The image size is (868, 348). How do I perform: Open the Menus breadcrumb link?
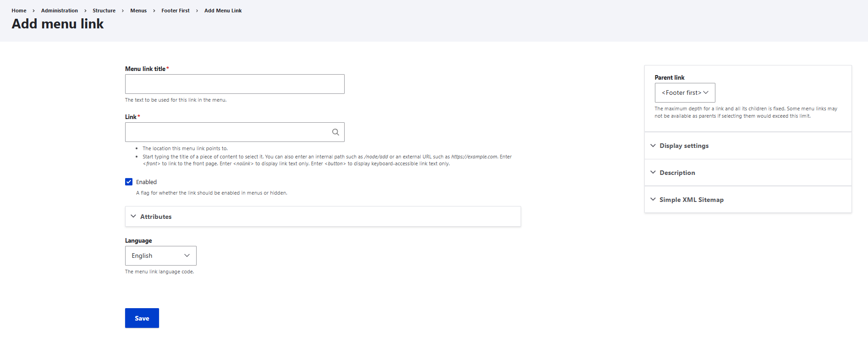(138, 11)
